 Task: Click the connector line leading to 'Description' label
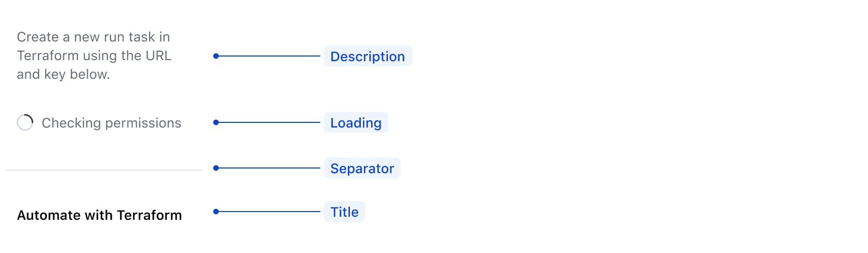pos(269,56)
